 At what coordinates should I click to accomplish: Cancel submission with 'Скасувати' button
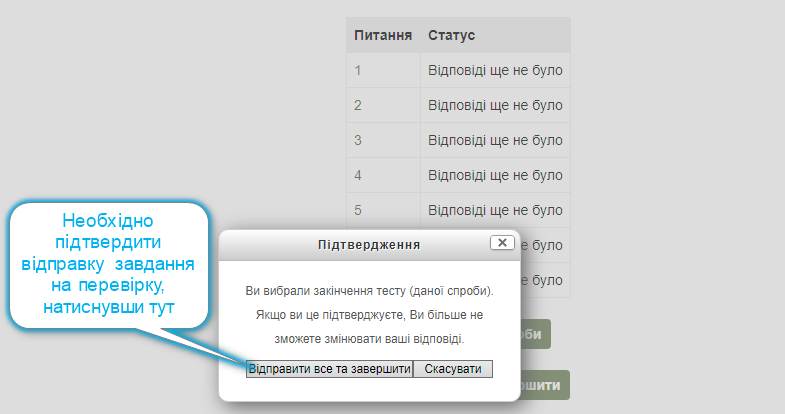tap(453, 369)
